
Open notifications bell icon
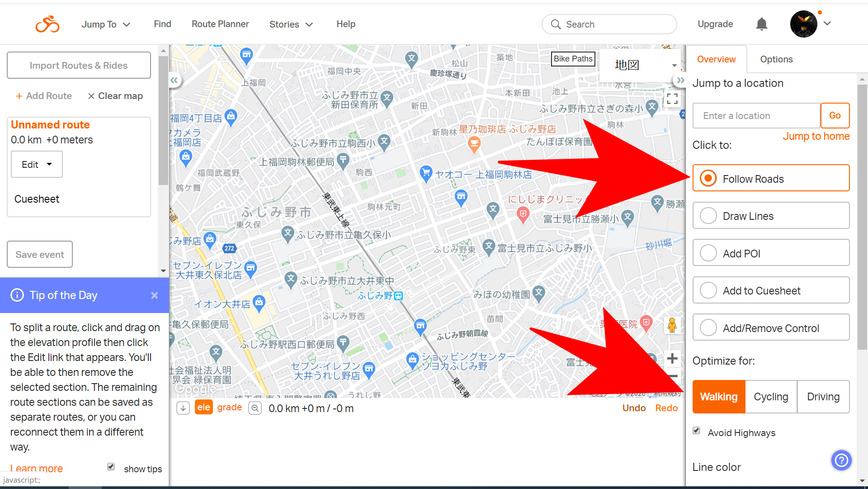[762, 24]
